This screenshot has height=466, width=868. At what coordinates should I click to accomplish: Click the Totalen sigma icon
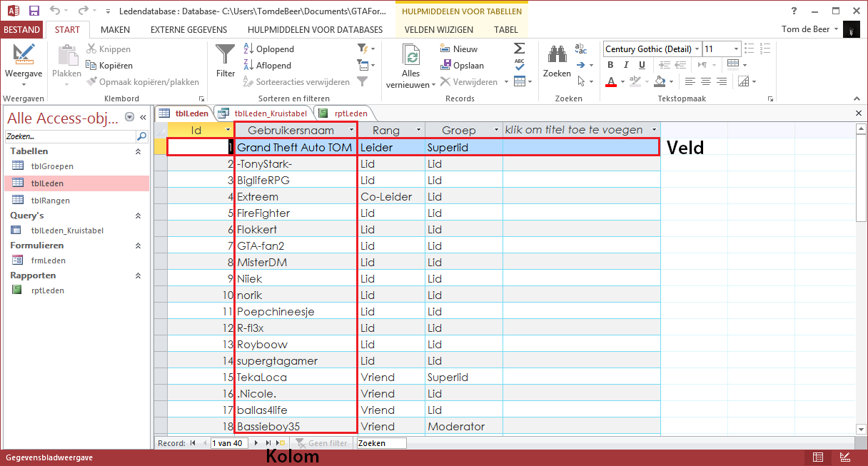[519, 49]
